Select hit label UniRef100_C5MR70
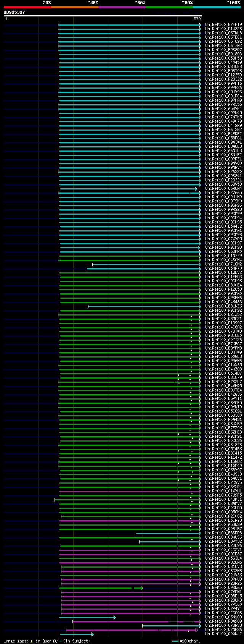This screenshot has width=244, height=644. (x=223, y=268)
